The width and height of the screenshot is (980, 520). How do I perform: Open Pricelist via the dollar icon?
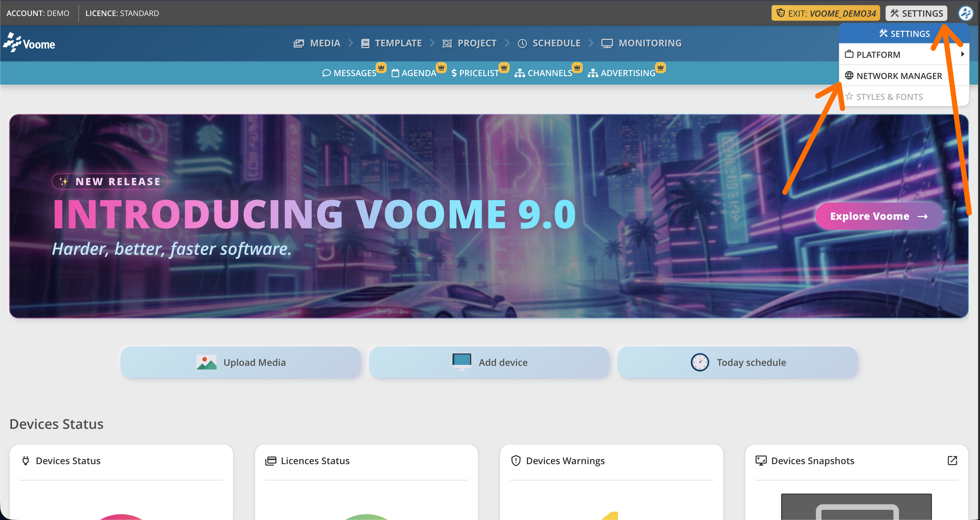click(x=454, y=73)
